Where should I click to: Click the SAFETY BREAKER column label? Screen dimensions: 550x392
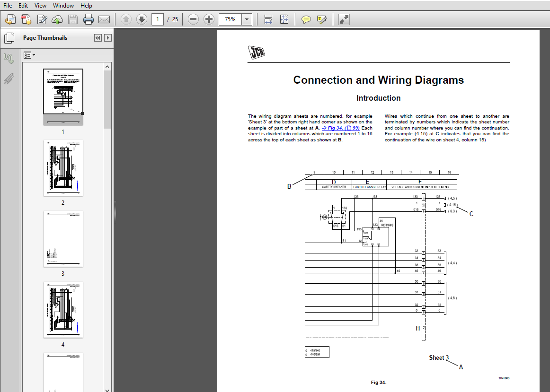pyautogui.click(x=334, y=187)
